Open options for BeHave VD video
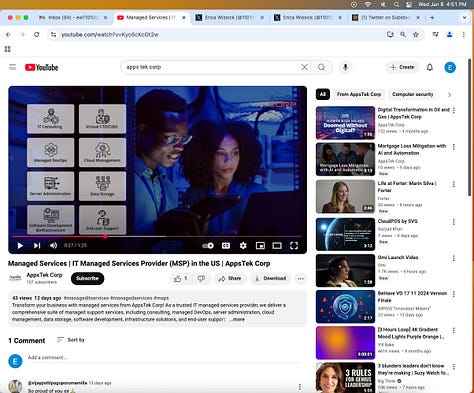Screen dimensions: 474x393 (454, 294)
